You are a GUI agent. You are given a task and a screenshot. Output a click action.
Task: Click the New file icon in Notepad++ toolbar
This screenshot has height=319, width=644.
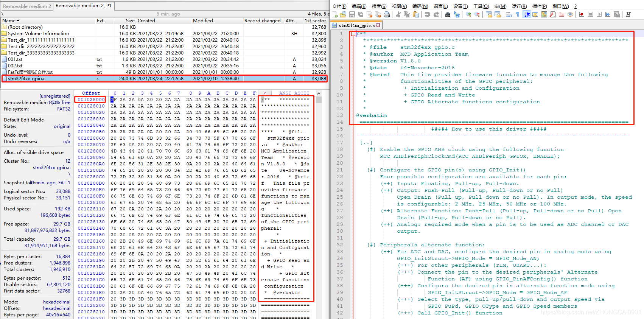tap(335, 14)
